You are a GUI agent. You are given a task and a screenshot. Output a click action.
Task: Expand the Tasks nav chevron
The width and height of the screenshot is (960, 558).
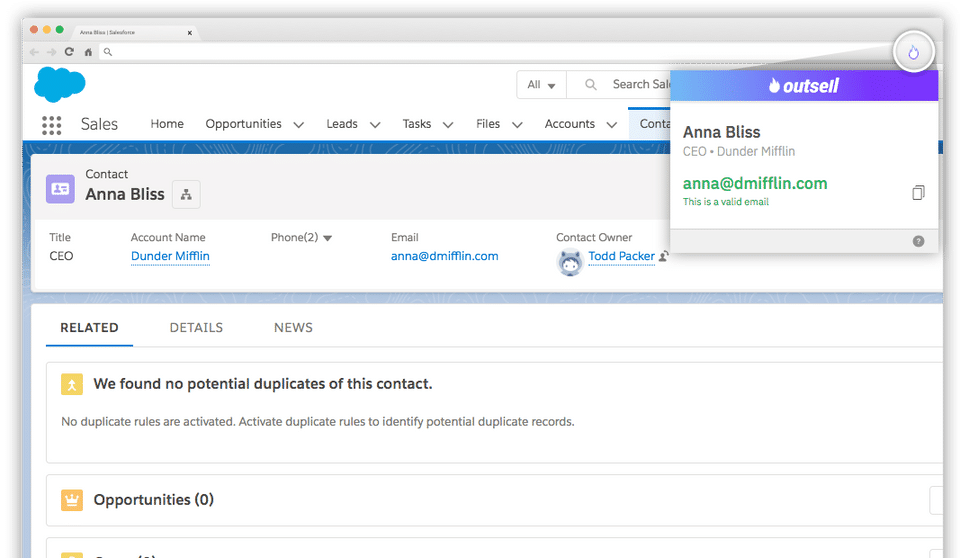[x=448, y=125]
